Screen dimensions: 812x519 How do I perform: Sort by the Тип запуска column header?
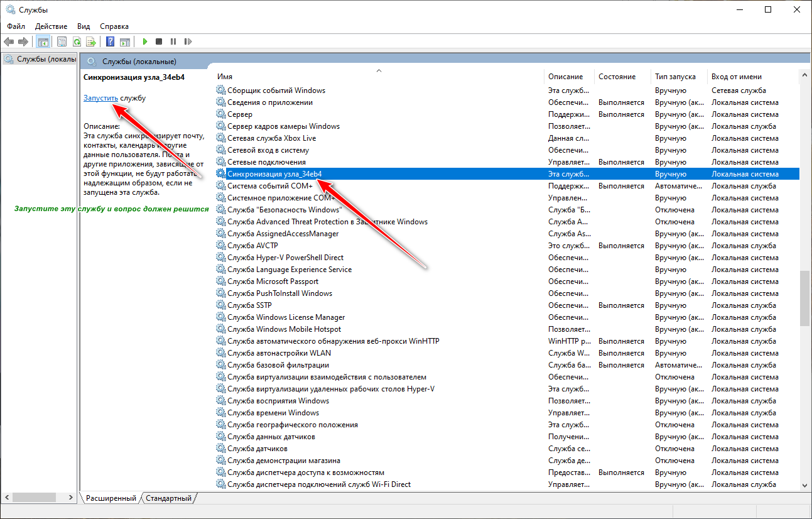pyautogui.click(x=675, y=77)
